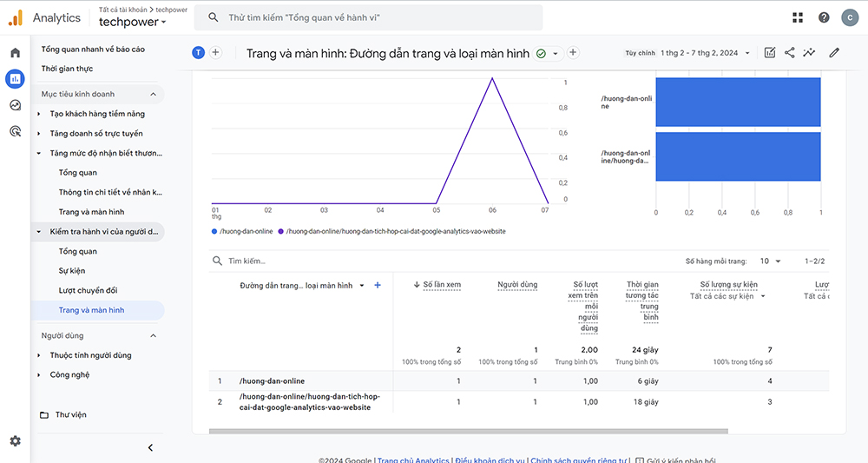The width and height of the screenshot is (868, 463).
Task: Select Sự kiện in the sidebar
Action: pyautogui.click(x=71, y=271)
